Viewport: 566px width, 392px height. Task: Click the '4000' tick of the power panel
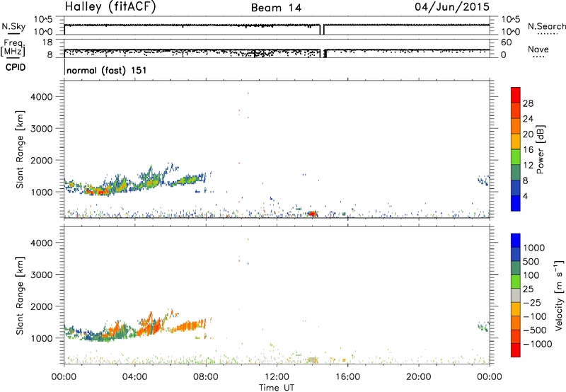pyautogui.click(x=41, y=97)
